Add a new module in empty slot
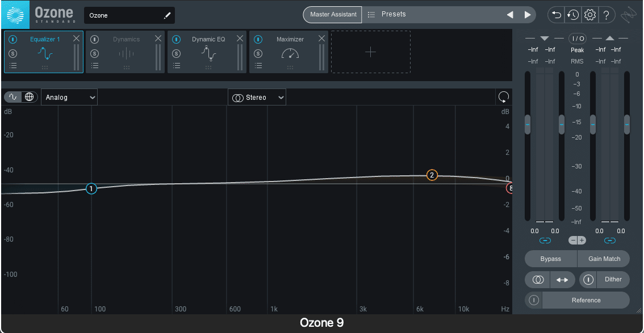This screenshot has height=333, width=644. (x=370, y=52)
